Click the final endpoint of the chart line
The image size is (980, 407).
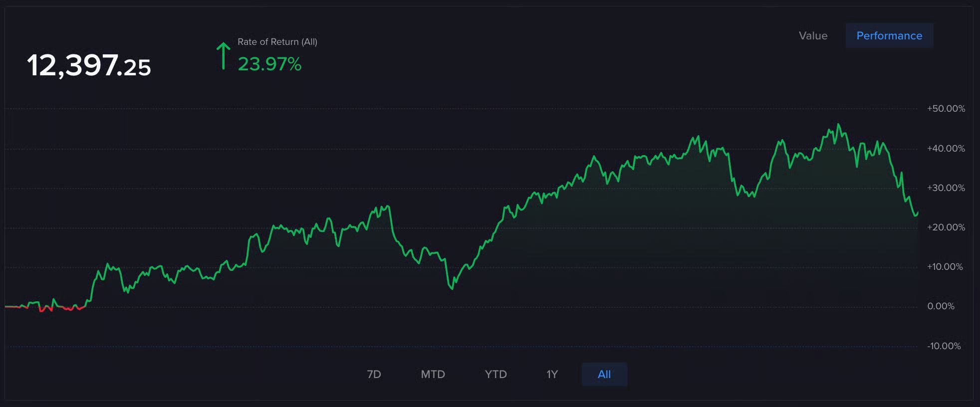click(x=918, y=212)
